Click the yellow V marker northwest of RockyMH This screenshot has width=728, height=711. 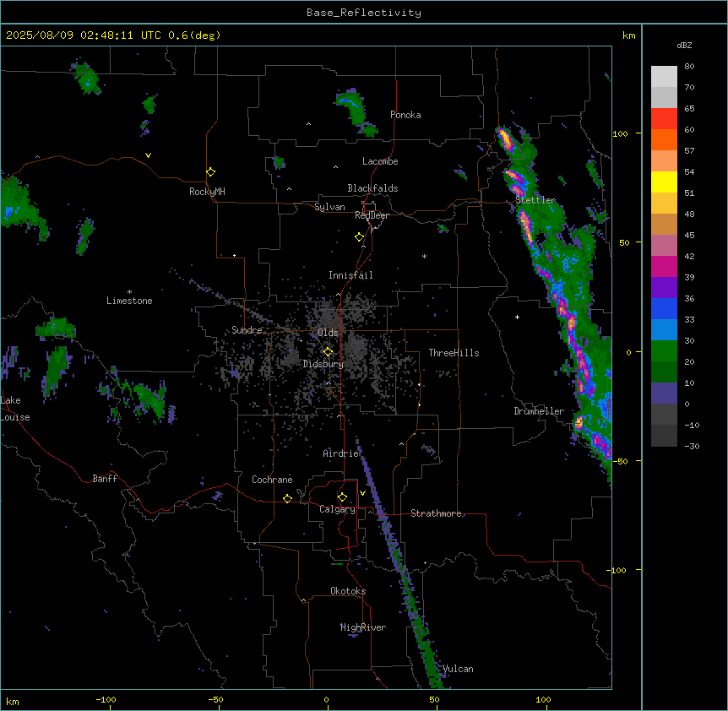coord(148,155)
